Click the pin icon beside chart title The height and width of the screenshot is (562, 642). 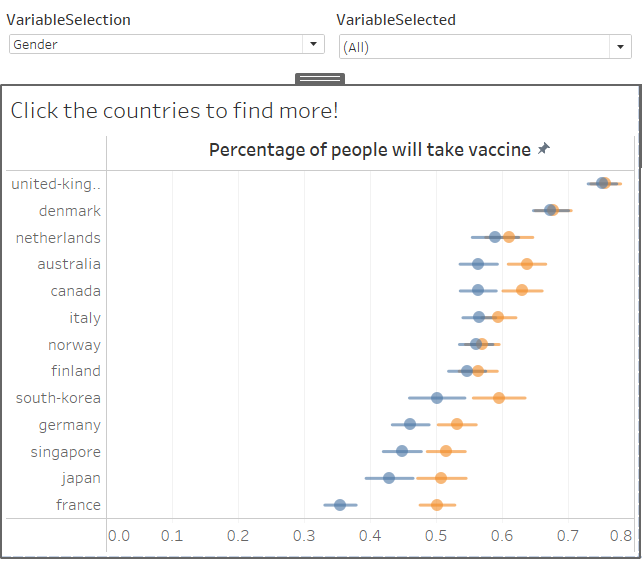coord(544,149)
